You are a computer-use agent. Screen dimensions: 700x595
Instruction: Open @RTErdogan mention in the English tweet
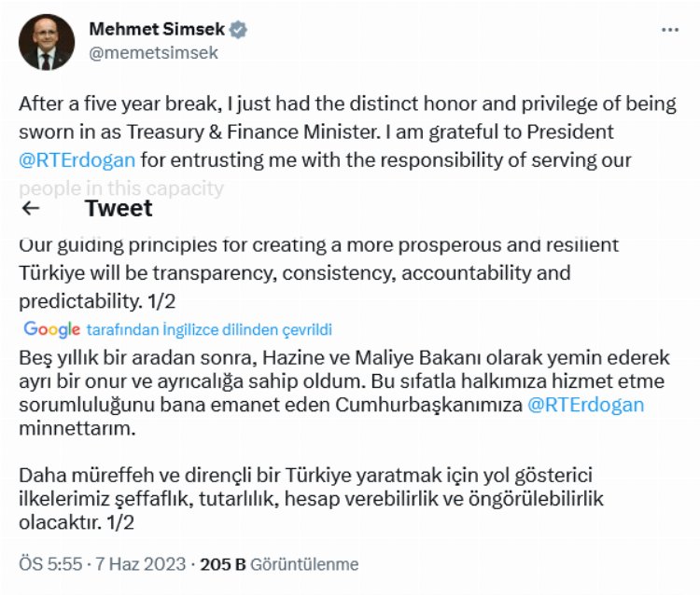coord(77,160)
